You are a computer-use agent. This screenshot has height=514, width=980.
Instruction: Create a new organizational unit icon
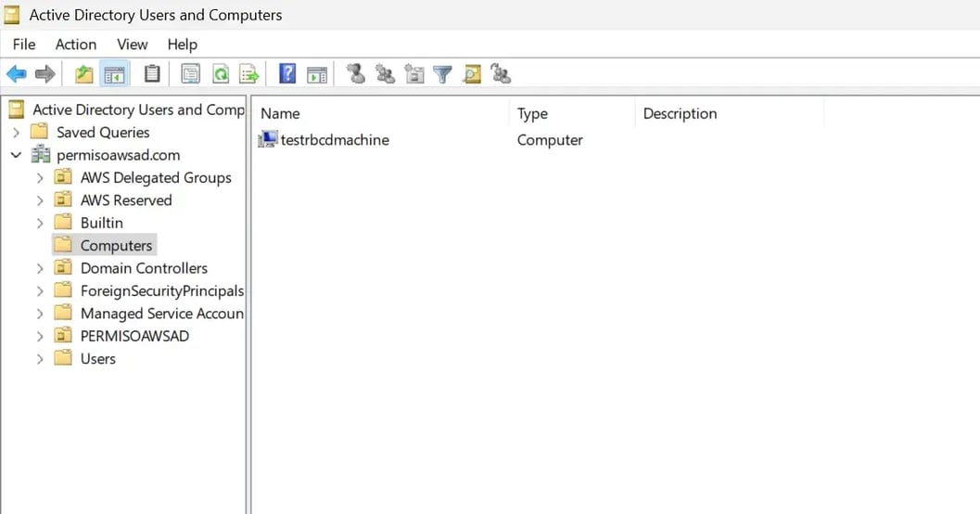pos(414,74)
